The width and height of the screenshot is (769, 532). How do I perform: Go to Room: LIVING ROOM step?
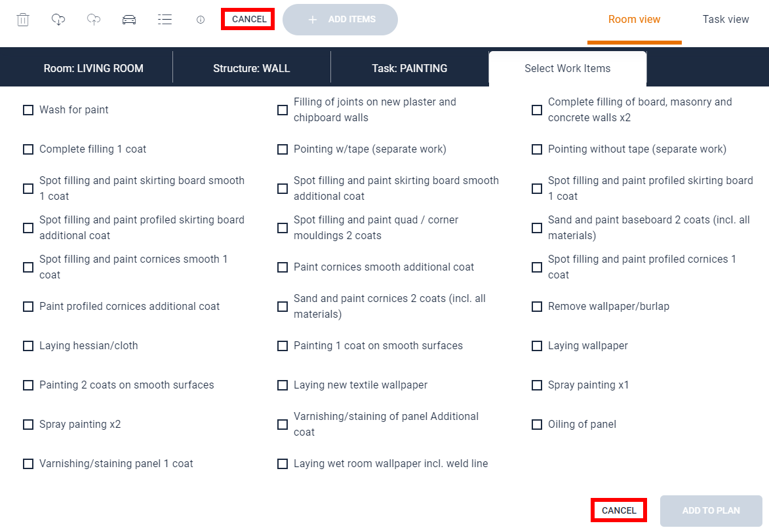[93, 68]
